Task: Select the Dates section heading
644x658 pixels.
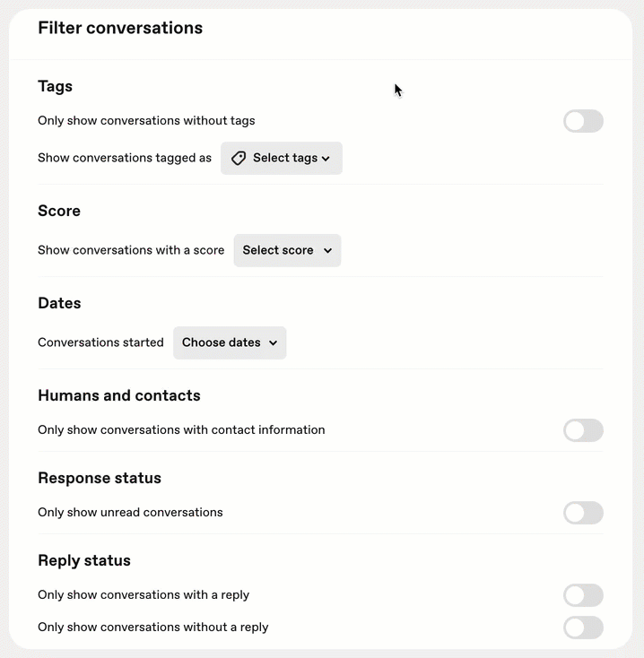Action: pos(59,303)
